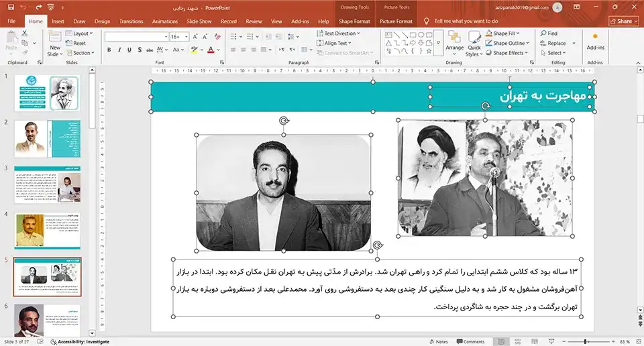Open Quick Styles gallery

(x=474, y=44)
